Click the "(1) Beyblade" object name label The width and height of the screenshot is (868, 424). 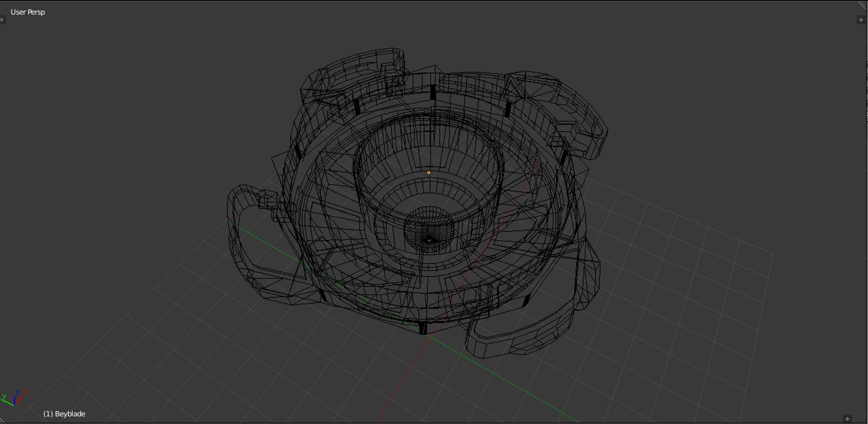64,414
